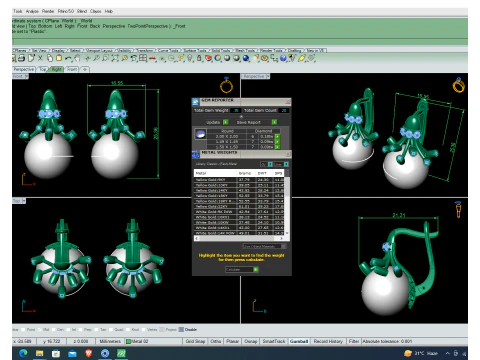Switch to the Right viewport tab
Image resolution: width=480 pixels, height=360 pixels.
[x=56, y=69]
